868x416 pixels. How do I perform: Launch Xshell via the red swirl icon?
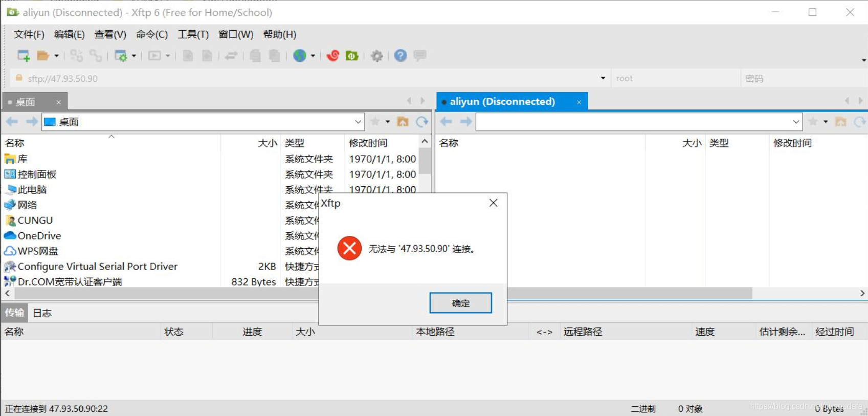point(333,56)
